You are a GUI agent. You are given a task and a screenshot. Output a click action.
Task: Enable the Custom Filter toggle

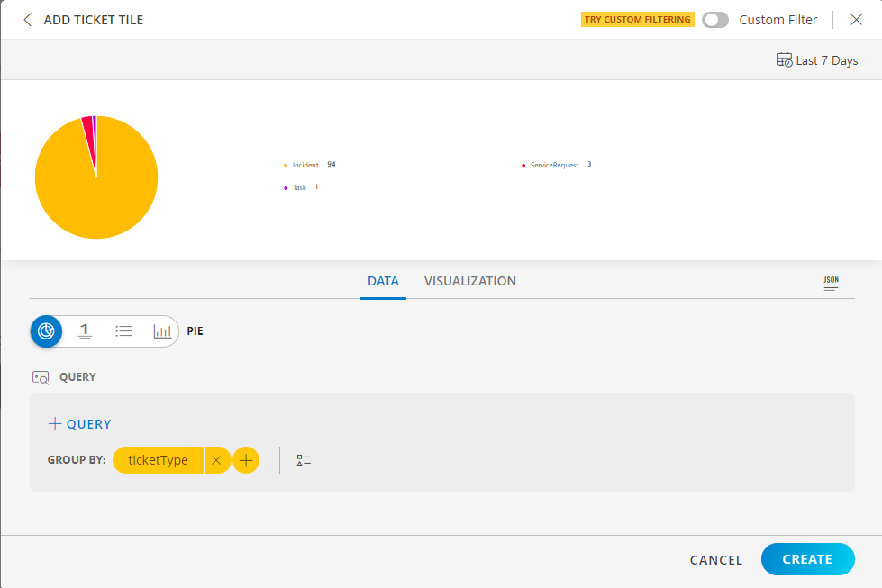715,19
